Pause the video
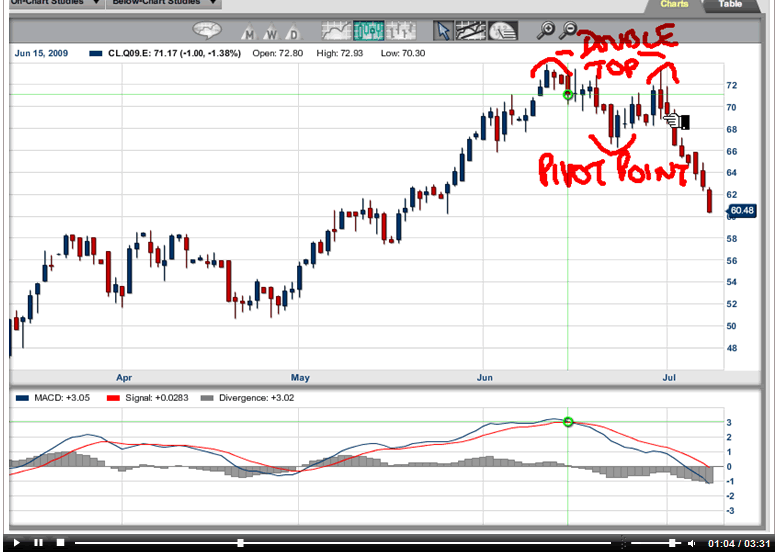The height and width of the screenshot is (557, 777). click(38, 543)
